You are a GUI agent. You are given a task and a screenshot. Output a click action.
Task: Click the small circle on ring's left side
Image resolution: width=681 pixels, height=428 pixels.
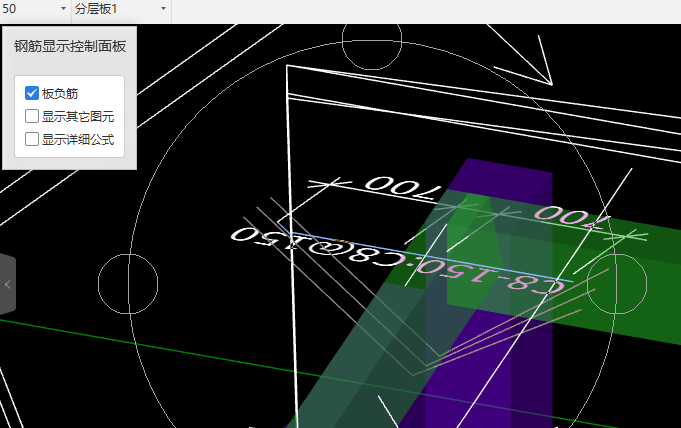128,284
